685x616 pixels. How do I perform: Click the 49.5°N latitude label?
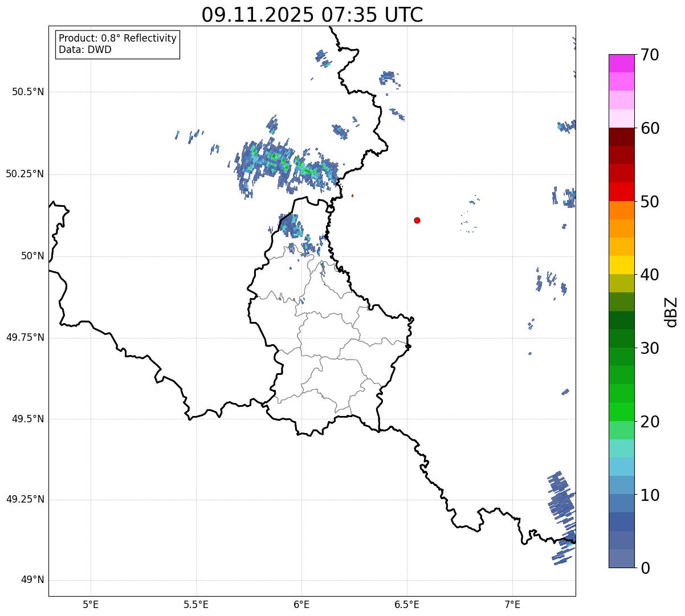click(x=28, y=419)
